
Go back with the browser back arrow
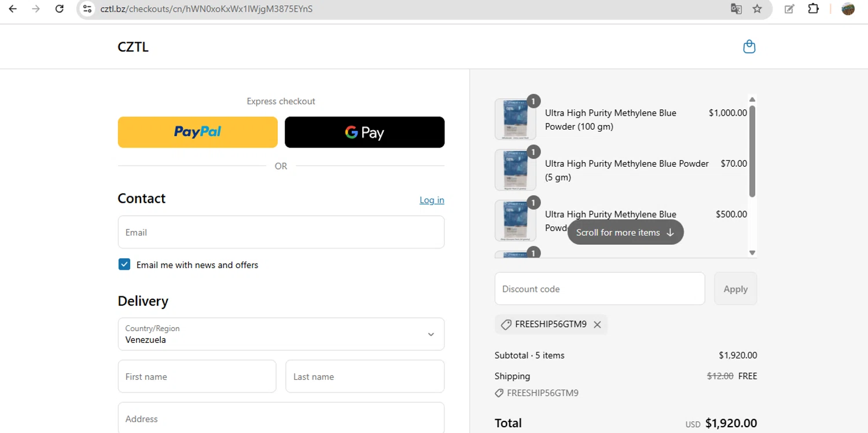(x=13, y=9)
